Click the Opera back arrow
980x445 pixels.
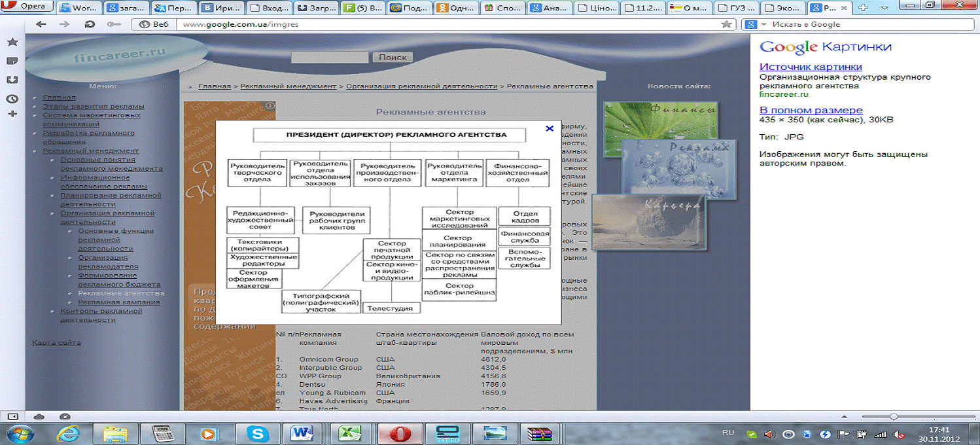[x=41, y=24]
